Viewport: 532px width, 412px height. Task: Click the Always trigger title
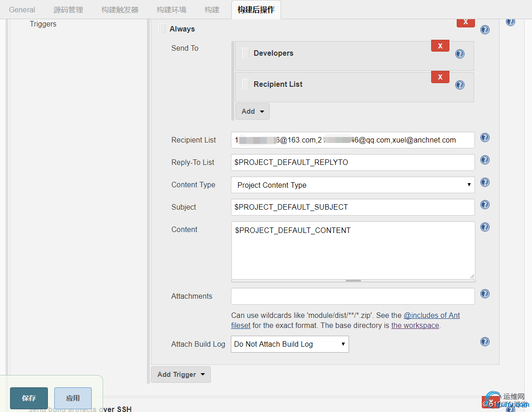point(182,29)
